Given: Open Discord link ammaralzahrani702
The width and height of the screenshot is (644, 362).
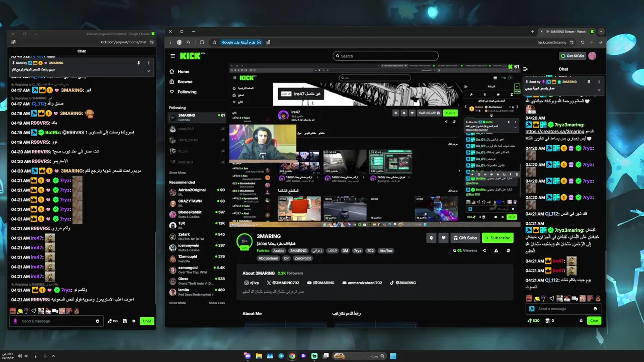Looking at the screenshot, I should pyautogui.click(x=362, y=283).
